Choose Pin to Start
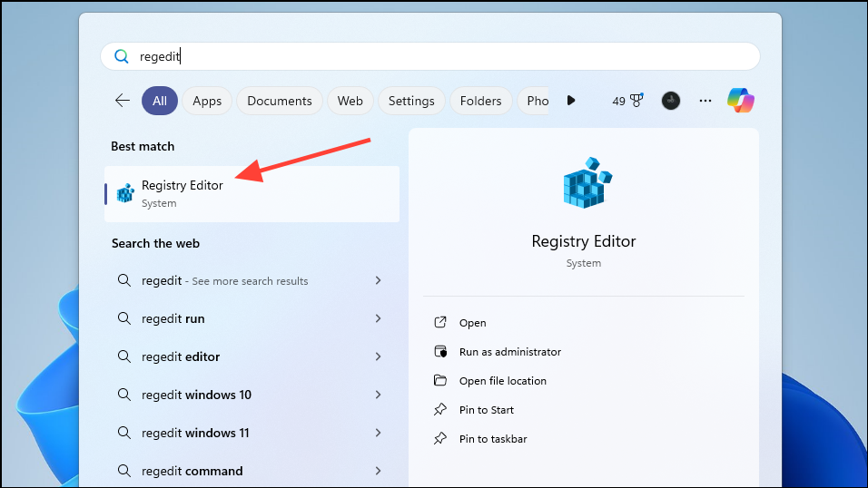This screenshot has width=868, height=488. [487, 410]
